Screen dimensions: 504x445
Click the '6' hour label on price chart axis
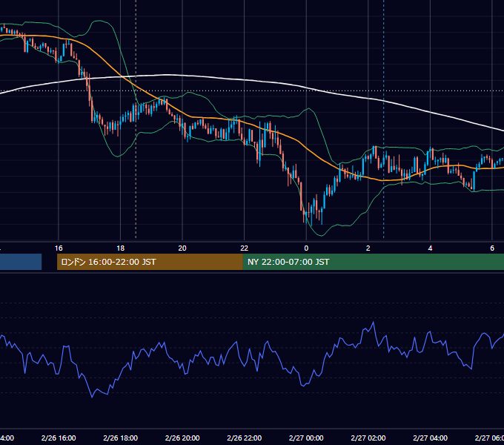492,248
